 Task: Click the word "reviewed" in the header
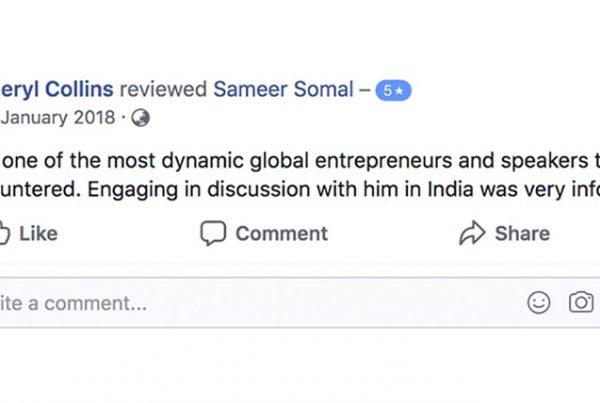point(161,89)
